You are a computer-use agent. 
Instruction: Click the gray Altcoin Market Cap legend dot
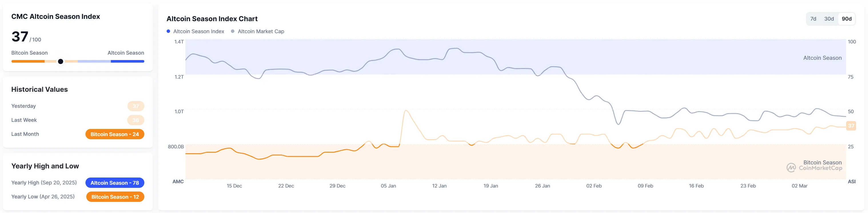click(232, 31)
